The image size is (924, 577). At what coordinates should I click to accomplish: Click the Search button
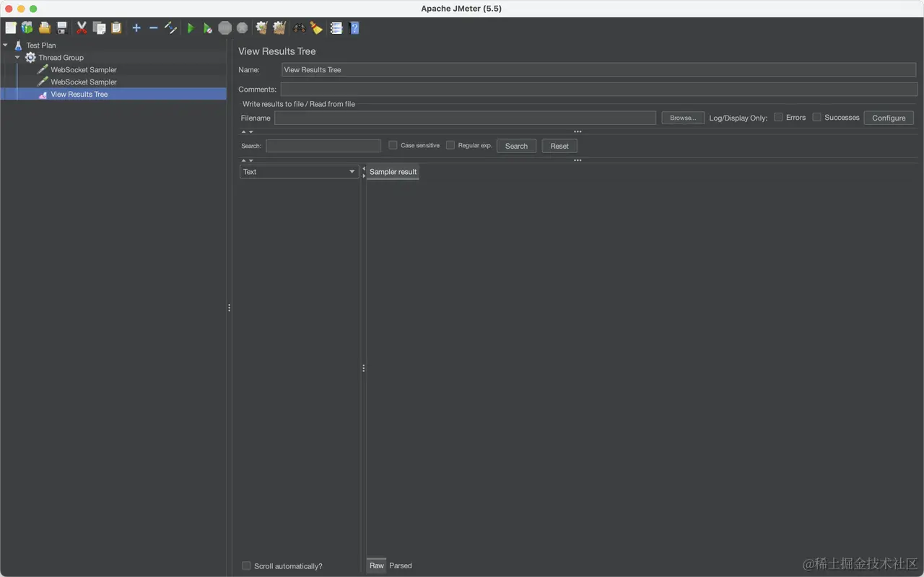[x=516, y=146]
